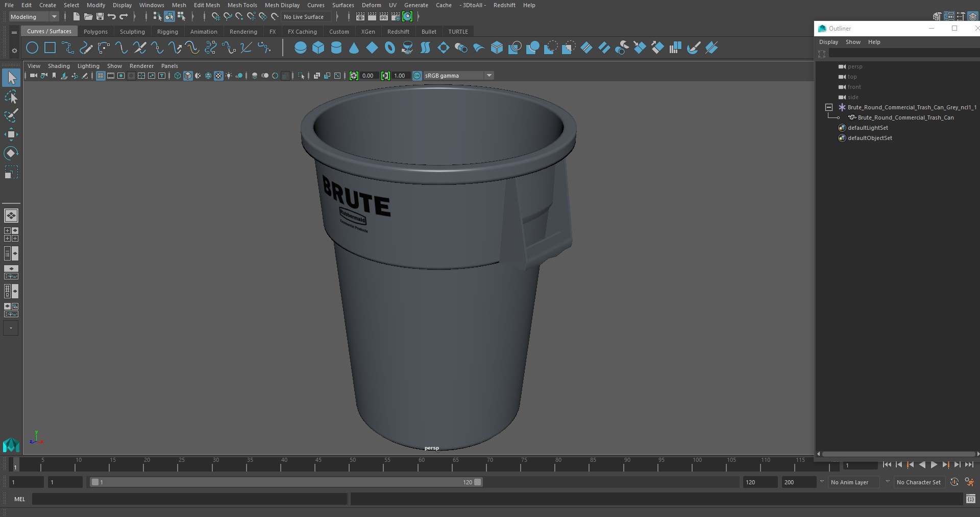Click the playback end time field showing 120

click(x=759, y=482)
